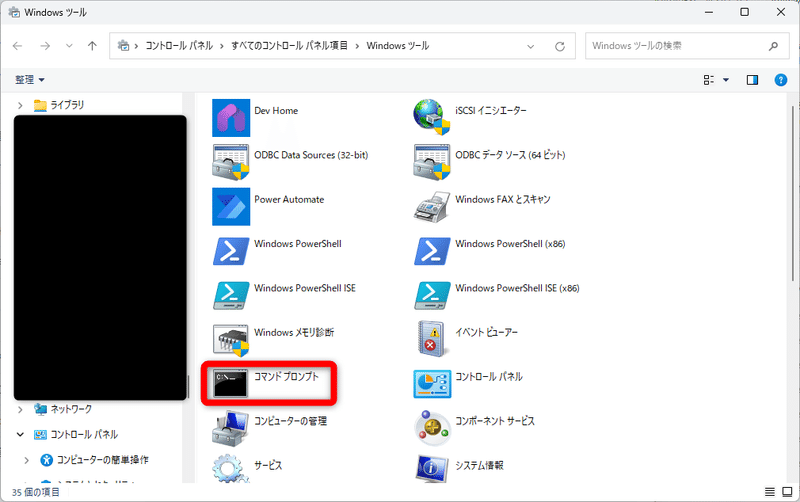Click the コンピューターの管理 label text
Screen dimensions: 800x502
[290, 421]
